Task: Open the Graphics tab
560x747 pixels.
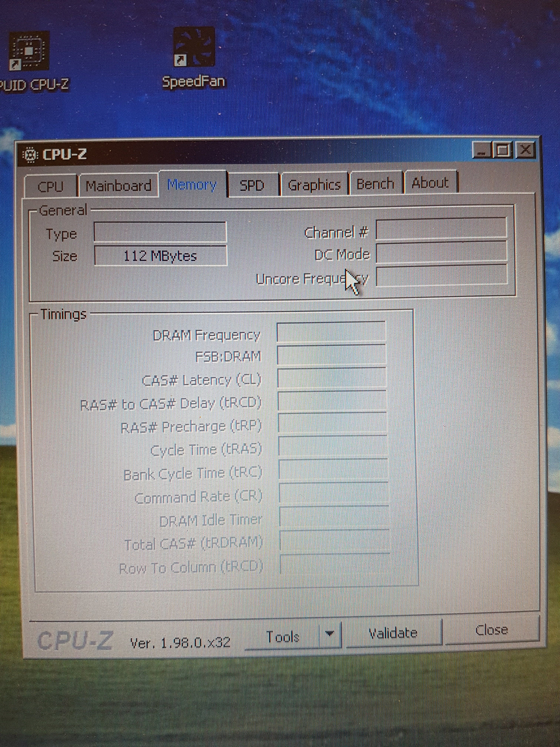Action: tap(314, 185)
